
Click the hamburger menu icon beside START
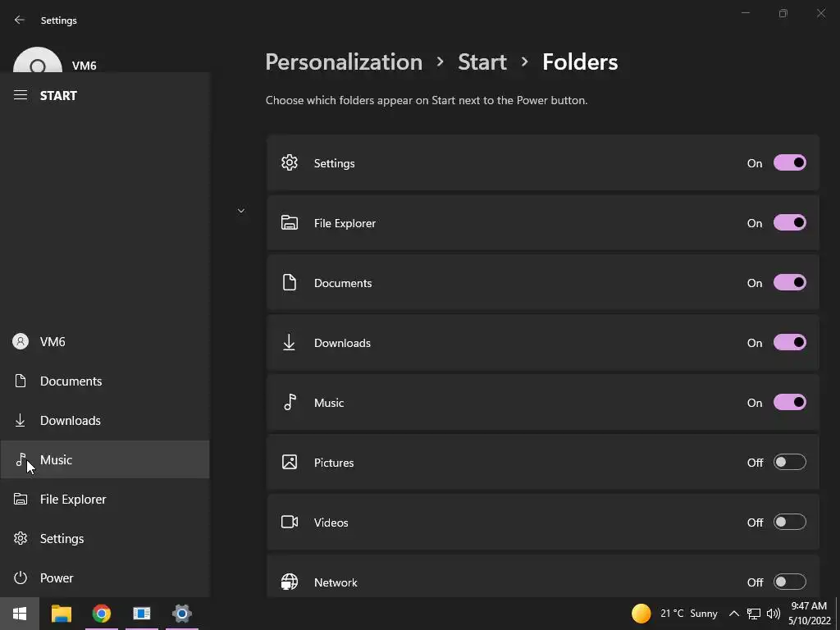[21, 95]
